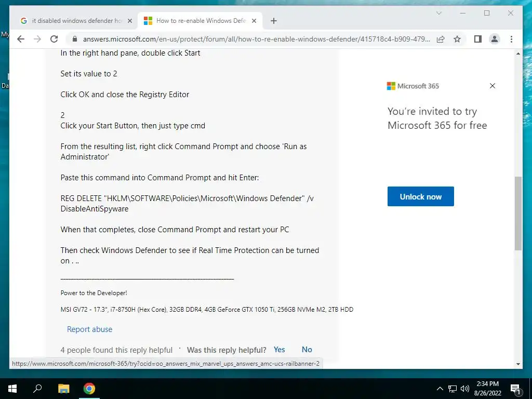This screenshot has width=532, height=399.
Task: Click 'You're invited to try Microsoft 365 for free'
Action: pyautogui.click(x=437, y=118)
